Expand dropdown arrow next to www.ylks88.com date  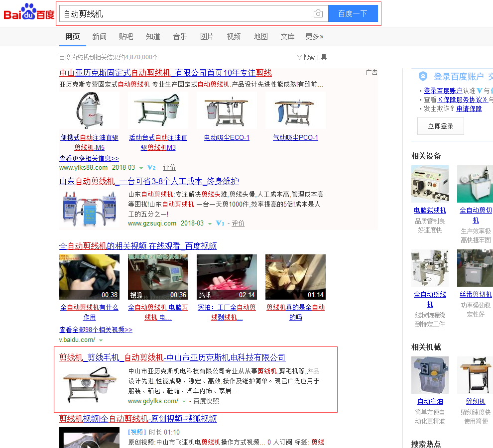coord(141,168)
